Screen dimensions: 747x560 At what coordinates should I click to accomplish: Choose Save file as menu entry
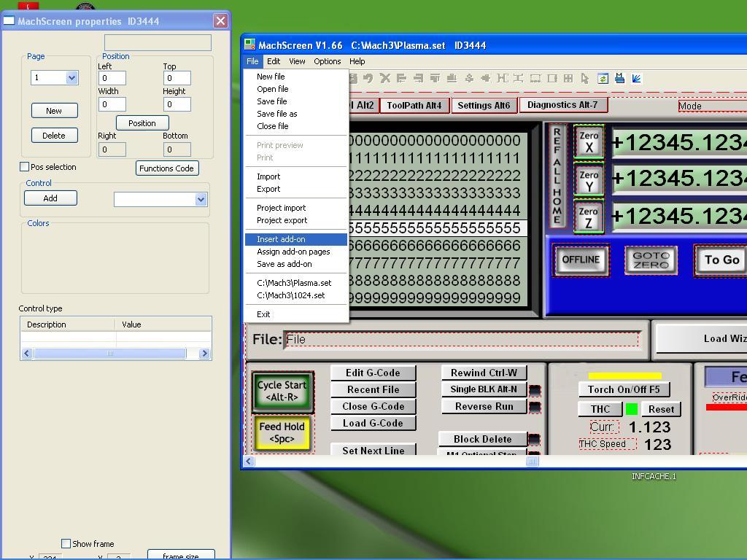tap(296, 113)
